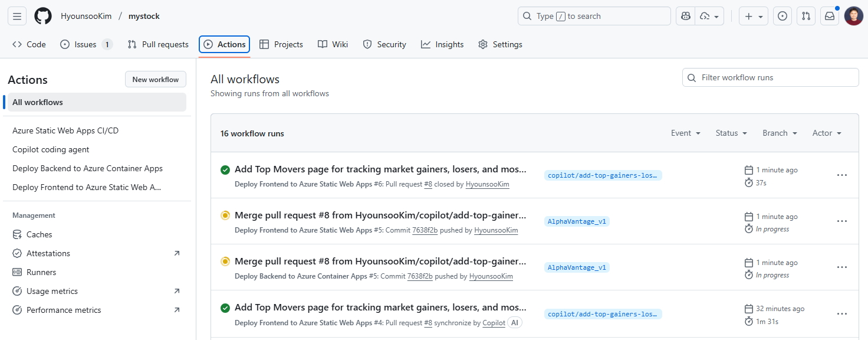
Task: Click the New workflow button
Action: click(156, 80)
